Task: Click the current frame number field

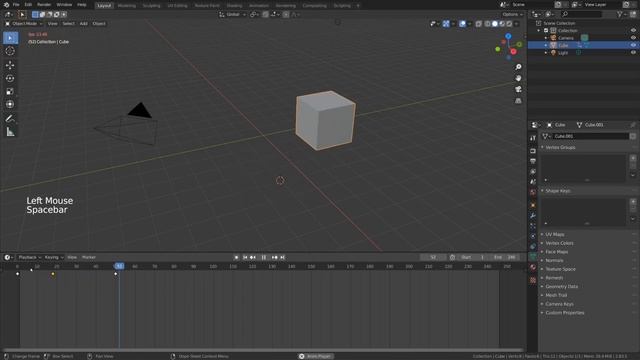Action: [433, 258]
